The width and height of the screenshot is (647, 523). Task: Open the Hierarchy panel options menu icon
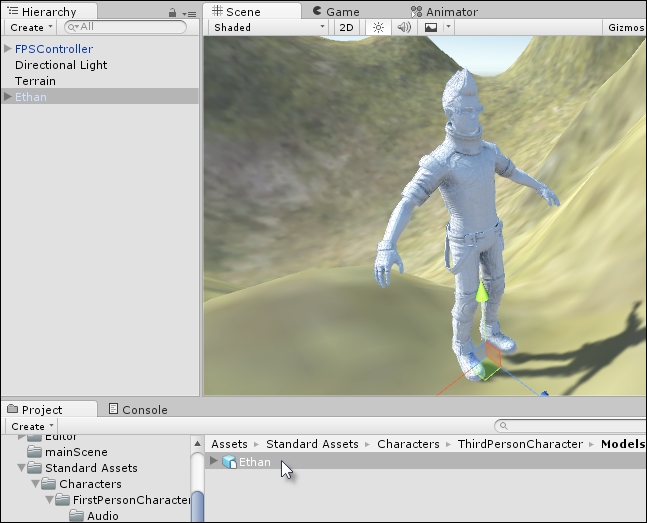click(189, 14)
